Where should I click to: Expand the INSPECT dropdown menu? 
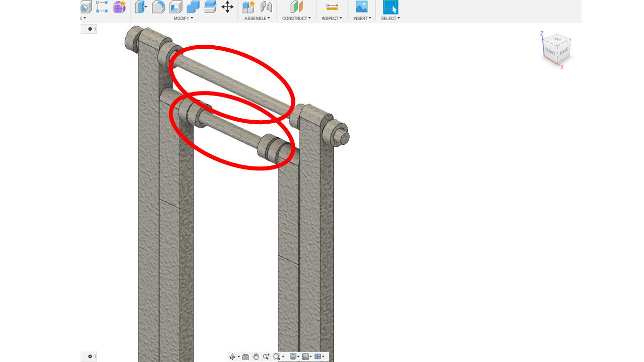(x=332, y=18)
